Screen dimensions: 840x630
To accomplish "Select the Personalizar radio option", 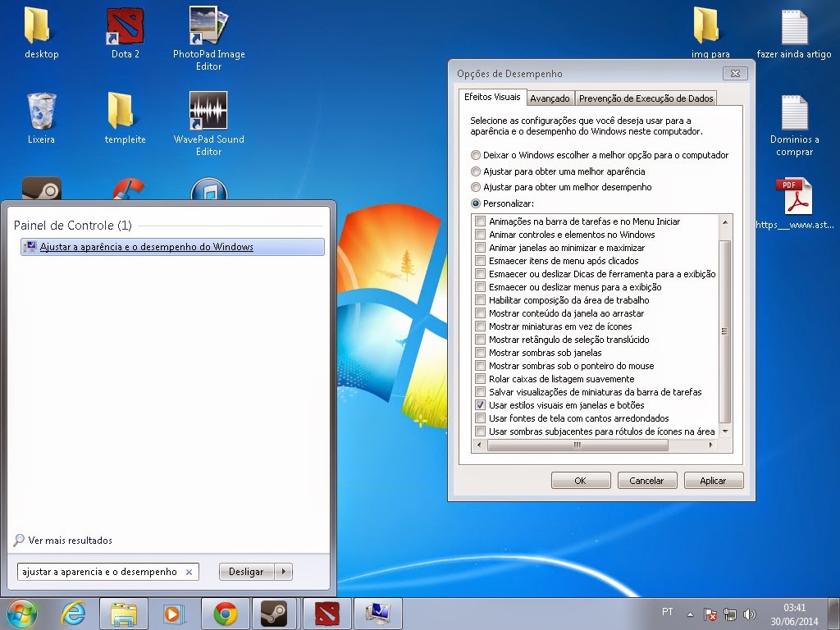I will pos(475,203).
